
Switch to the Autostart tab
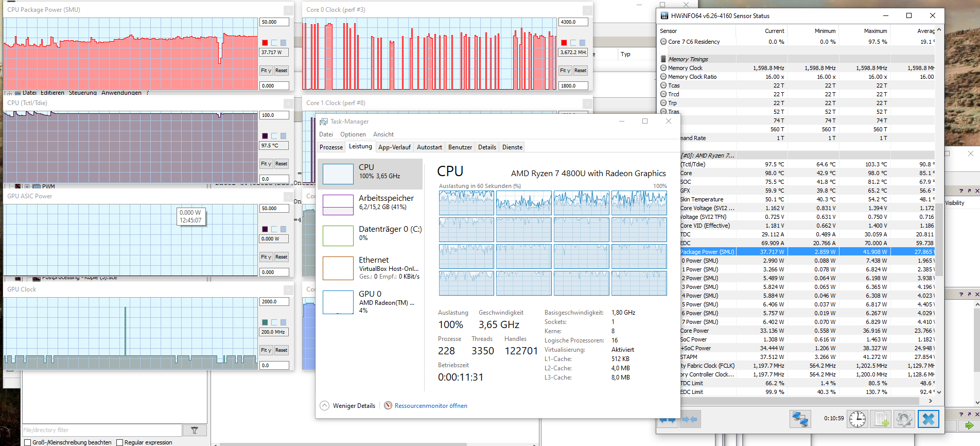(429, 147)
